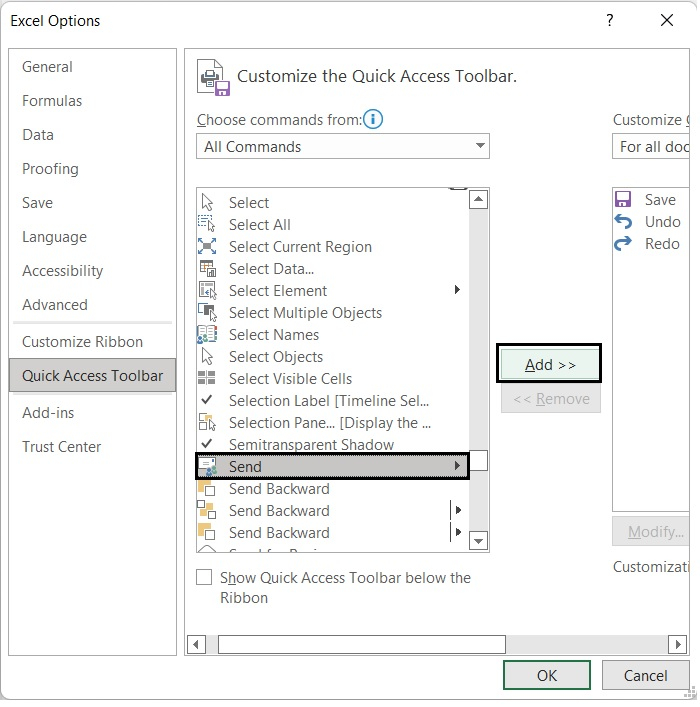The image size is (700, 707).
Task: Expand the Send command submenu arrow
Action: [x=457, y=467]
